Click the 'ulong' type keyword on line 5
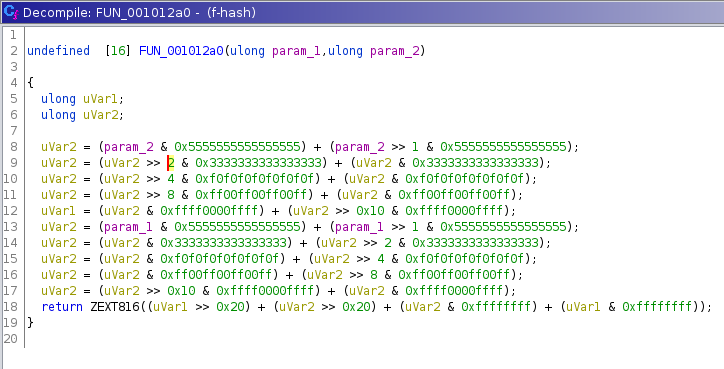724x369 pixels. coord(59,99)
